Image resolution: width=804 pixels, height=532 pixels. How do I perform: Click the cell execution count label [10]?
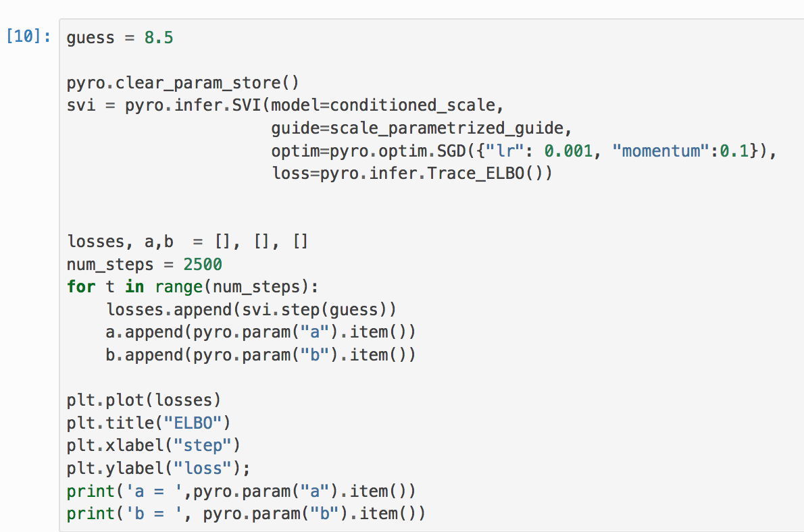26,37
